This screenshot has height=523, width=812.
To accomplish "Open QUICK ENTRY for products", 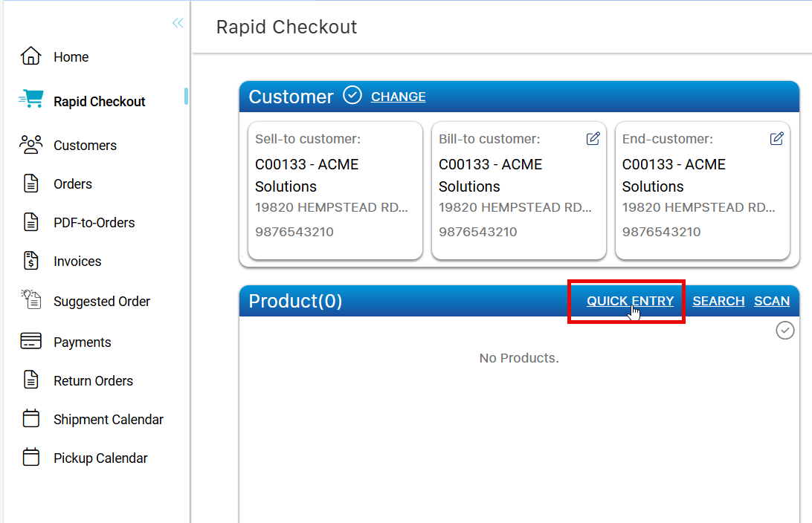I will pos(630,301).
